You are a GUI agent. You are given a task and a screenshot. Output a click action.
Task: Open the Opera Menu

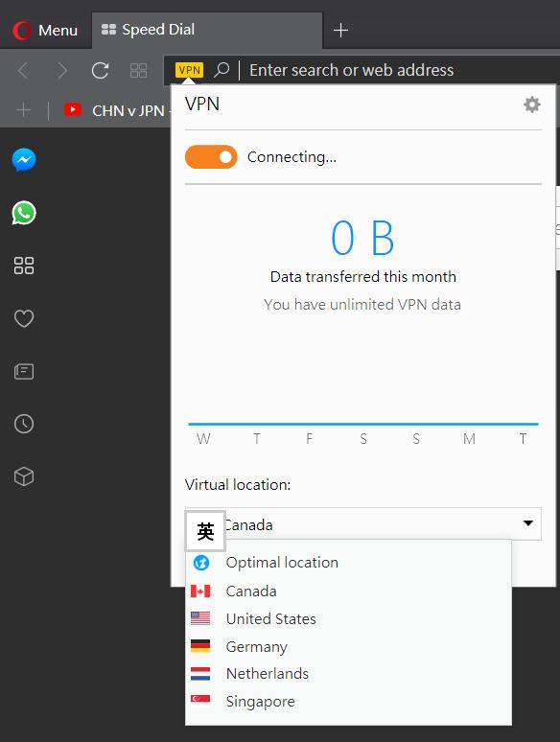pos(45,31)
